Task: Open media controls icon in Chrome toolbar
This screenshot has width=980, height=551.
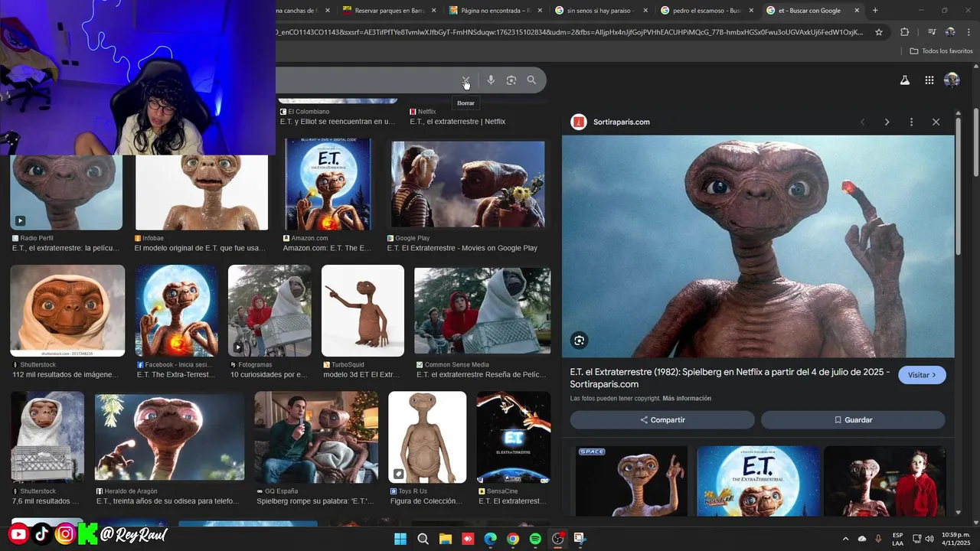Action: (932, 32)
